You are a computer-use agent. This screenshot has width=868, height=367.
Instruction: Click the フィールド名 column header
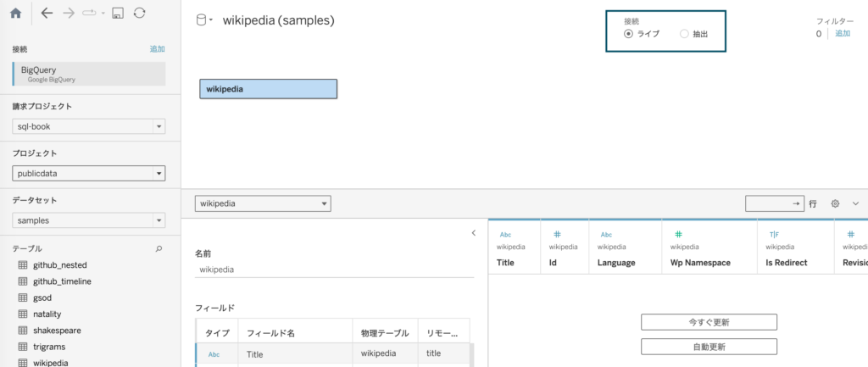click(295, 333)
